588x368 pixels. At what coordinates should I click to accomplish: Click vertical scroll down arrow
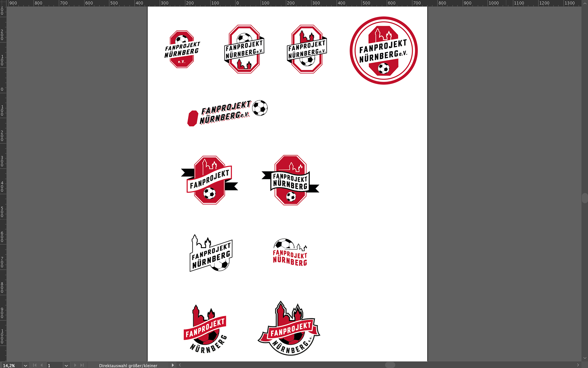pyautogui.click(x=585, y=358)
